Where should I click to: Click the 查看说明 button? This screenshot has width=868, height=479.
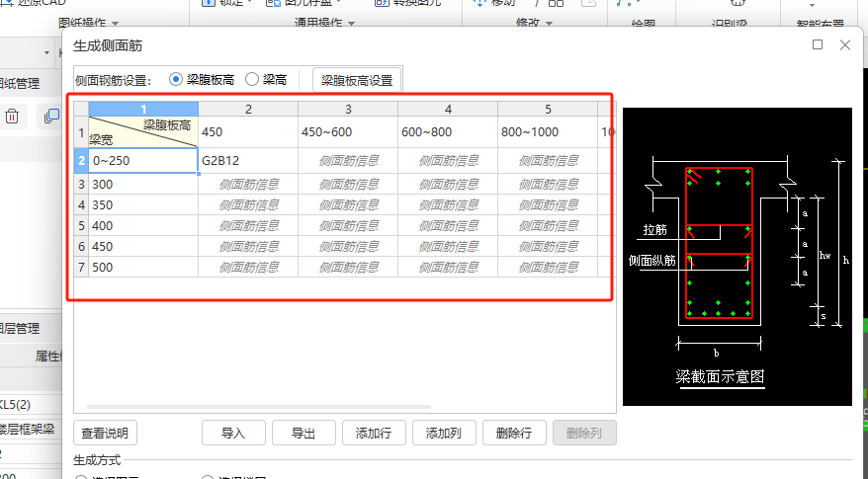coord(105,433)
